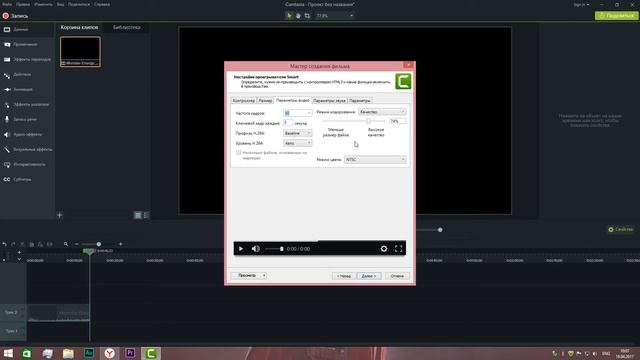Click the timeline Copy icon

click(x=31, y=244)
